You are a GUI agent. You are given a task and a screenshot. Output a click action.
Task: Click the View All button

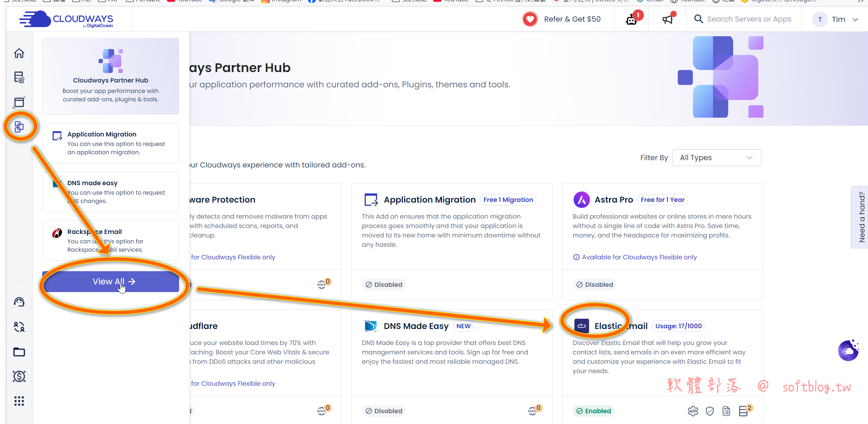coord(110,282)
